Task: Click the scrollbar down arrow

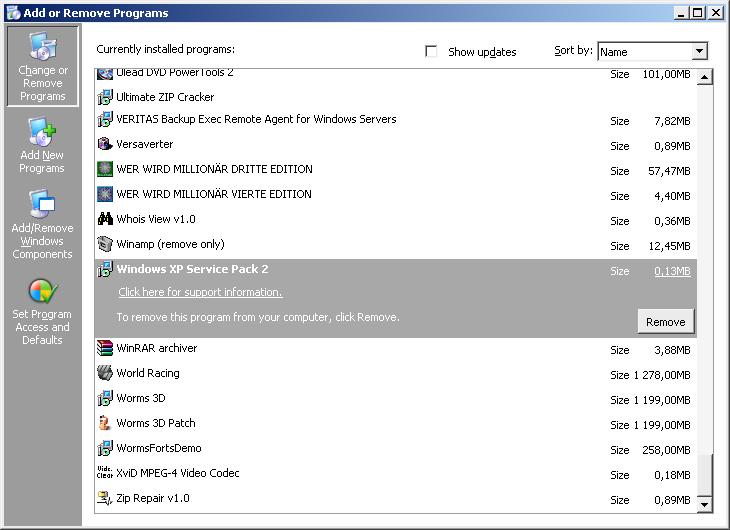Action: pyautogui.click(x=704, y=504)
